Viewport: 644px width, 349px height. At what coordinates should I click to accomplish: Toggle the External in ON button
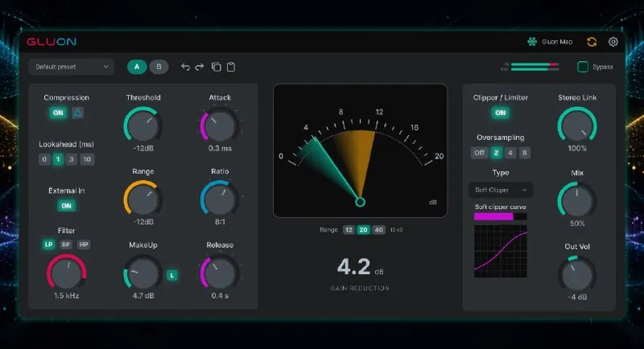67,206
